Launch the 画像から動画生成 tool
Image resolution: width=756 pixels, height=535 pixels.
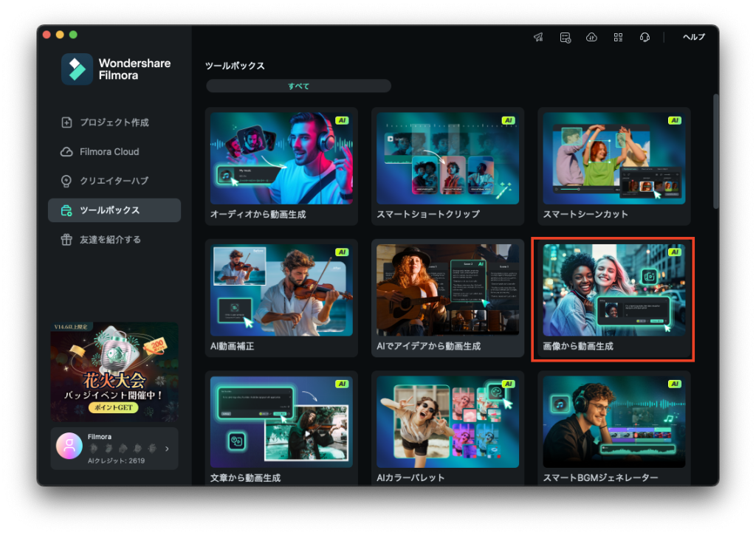point(614,299)
